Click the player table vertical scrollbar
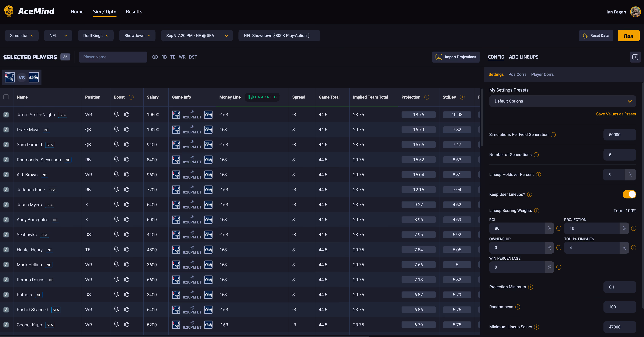This screenshot has height=337, width=644. coord(482,118)
